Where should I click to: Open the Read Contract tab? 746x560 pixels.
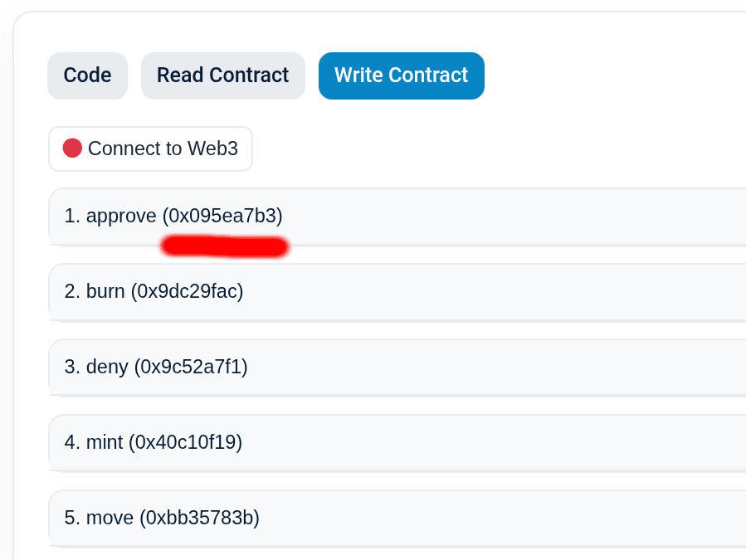(x=222, y=75)
